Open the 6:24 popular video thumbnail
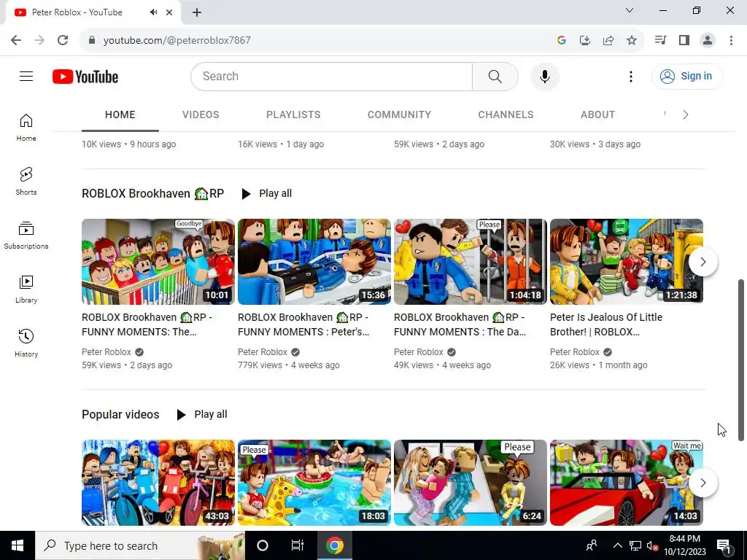Viewport: 747px width, 560px height. [x=471, y=483]
